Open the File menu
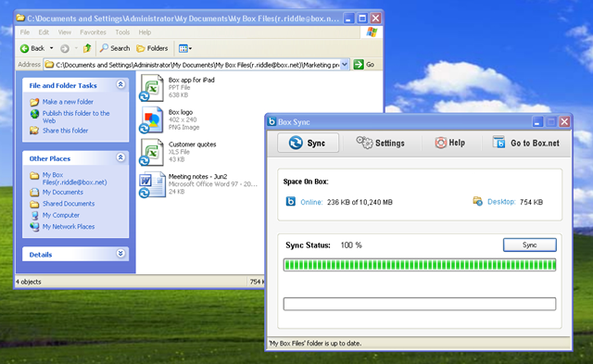Screen dimensions: 593x364 25,32
